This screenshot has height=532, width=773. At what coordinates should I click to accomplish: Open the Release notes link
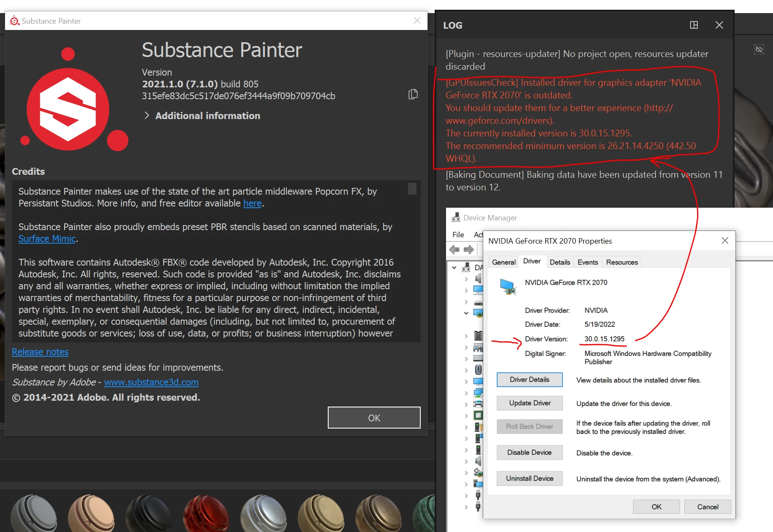pyautogui.click(x=40, y=352)
